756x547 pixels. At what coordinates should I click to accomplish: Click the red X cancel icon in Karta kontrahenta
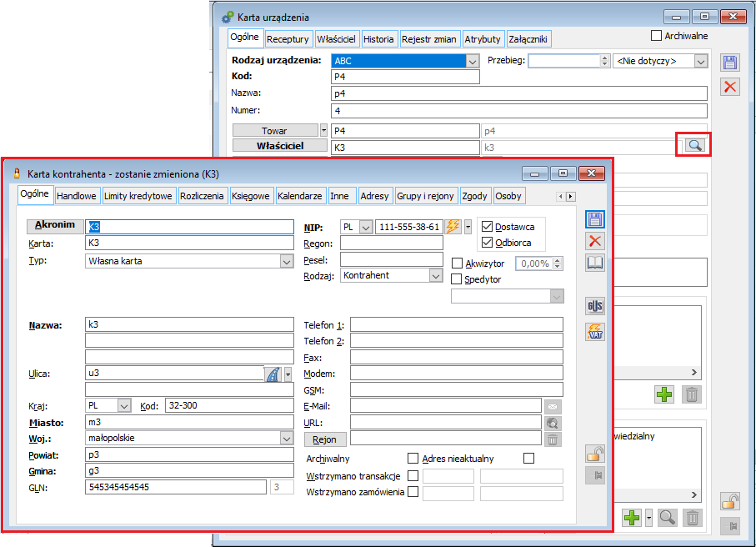595,241
